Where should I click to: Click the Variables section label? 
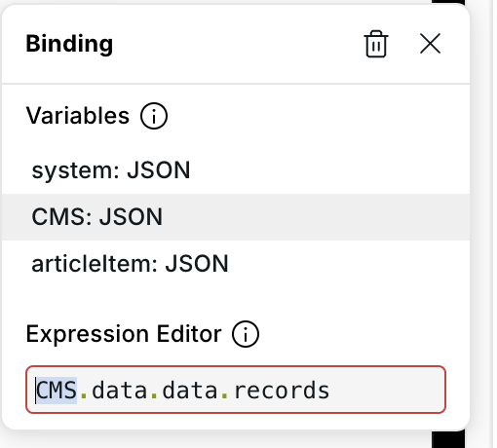[x=78, y=116]
